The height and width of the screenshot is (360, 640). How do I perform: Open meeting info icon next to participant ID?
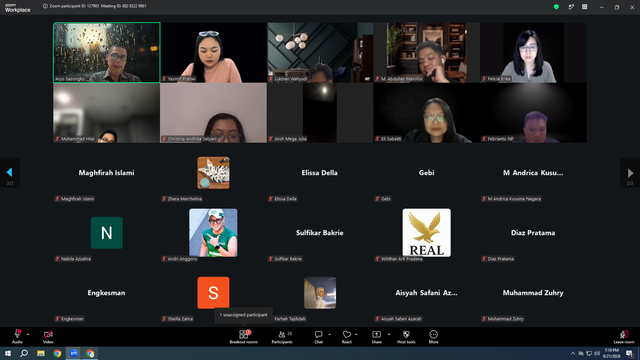tap(45, 6)
